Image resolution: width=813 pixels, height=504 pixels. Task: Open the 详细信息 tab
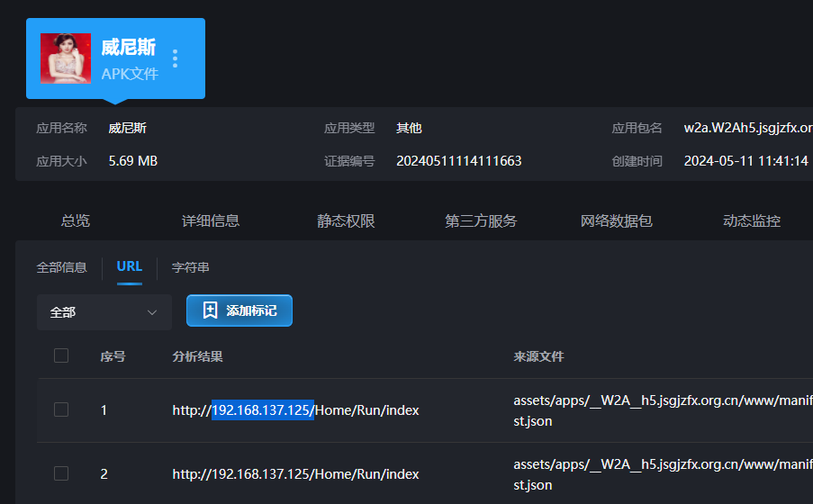pos(211,220)
